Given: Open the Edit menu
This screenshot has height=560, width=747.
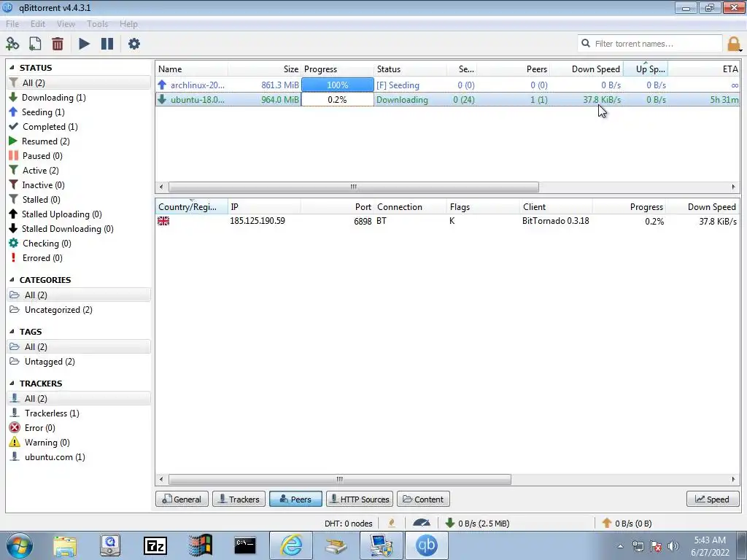Looking at the screenshot, I should point(38,24).
